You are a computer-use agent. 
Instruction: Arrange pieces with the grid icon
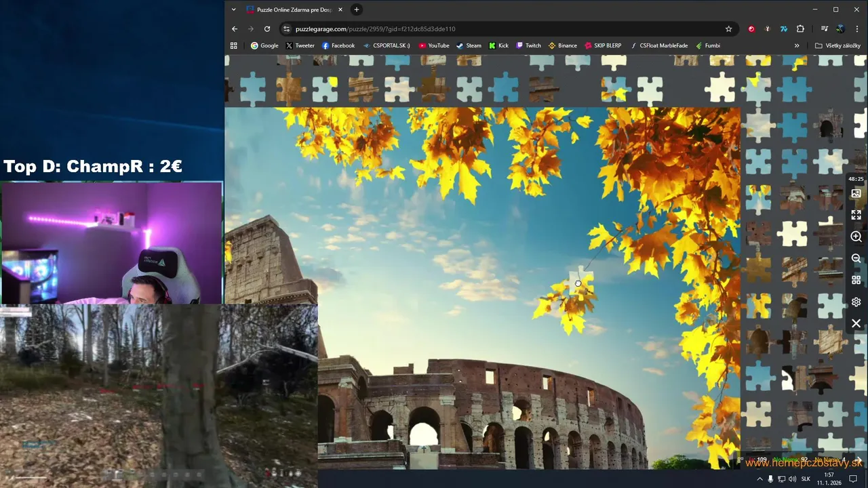click(x=856, y=280)
